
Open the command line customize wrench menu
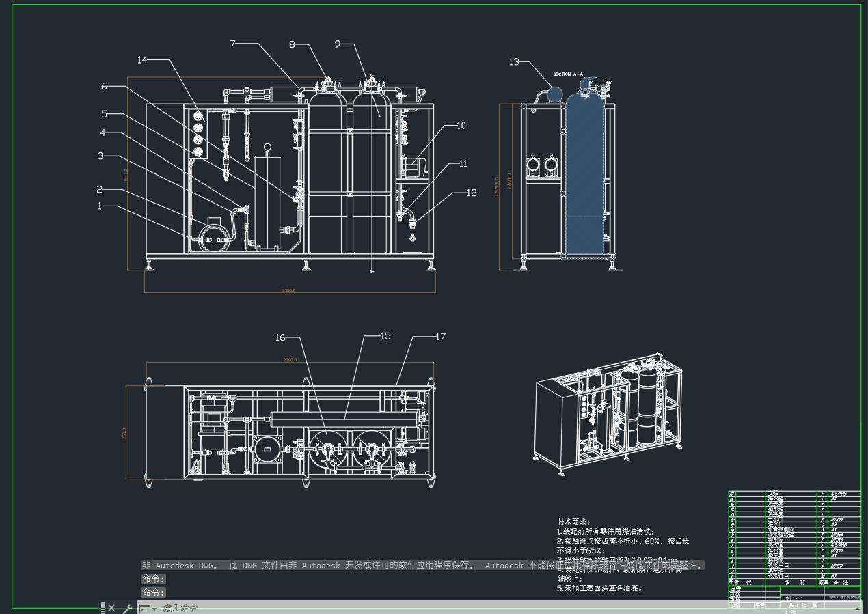pos(128,608)
